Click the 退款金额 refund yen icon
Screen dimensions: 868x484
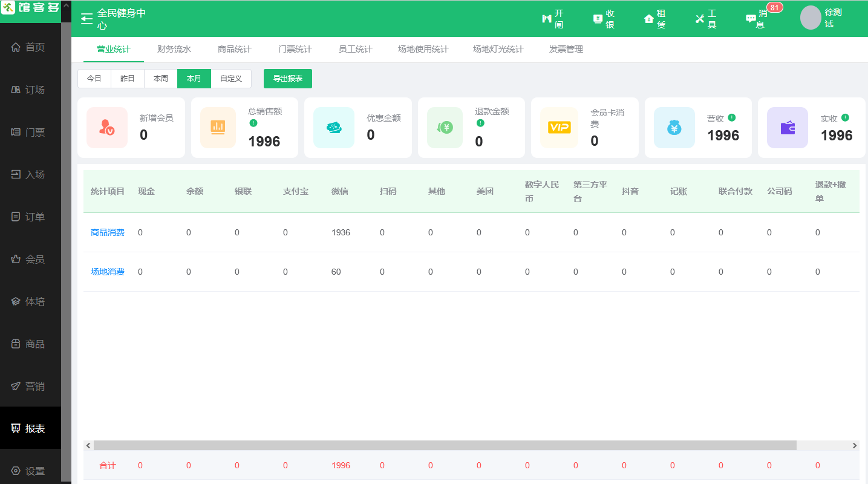(x=445, y=128)
